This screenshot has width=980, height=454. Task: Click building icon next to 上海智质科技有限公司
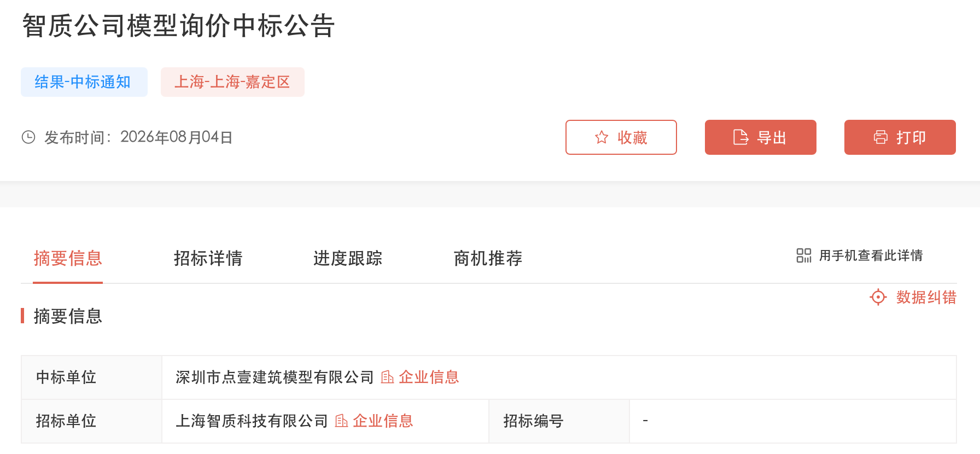coord(341,421)
